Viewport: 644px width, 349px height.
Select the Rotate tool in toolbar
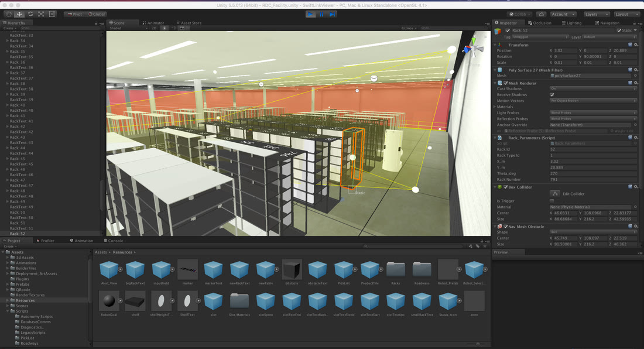coord(30,14)
